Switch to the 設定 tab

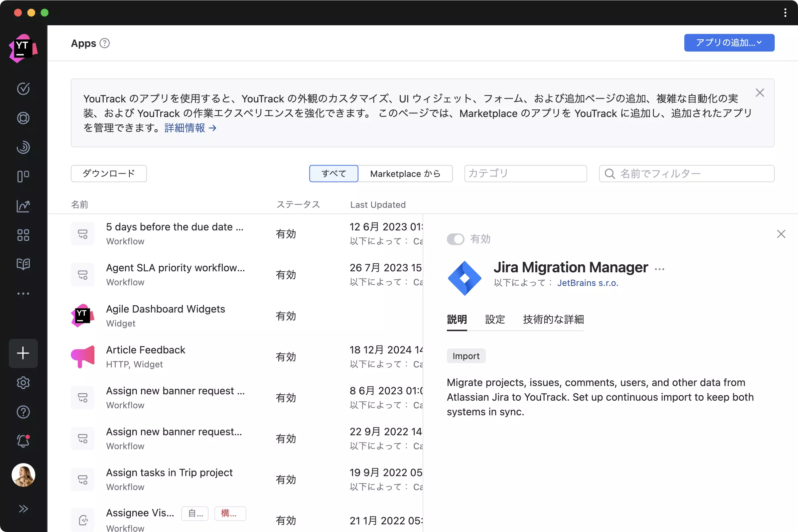[x=495, y=319]
